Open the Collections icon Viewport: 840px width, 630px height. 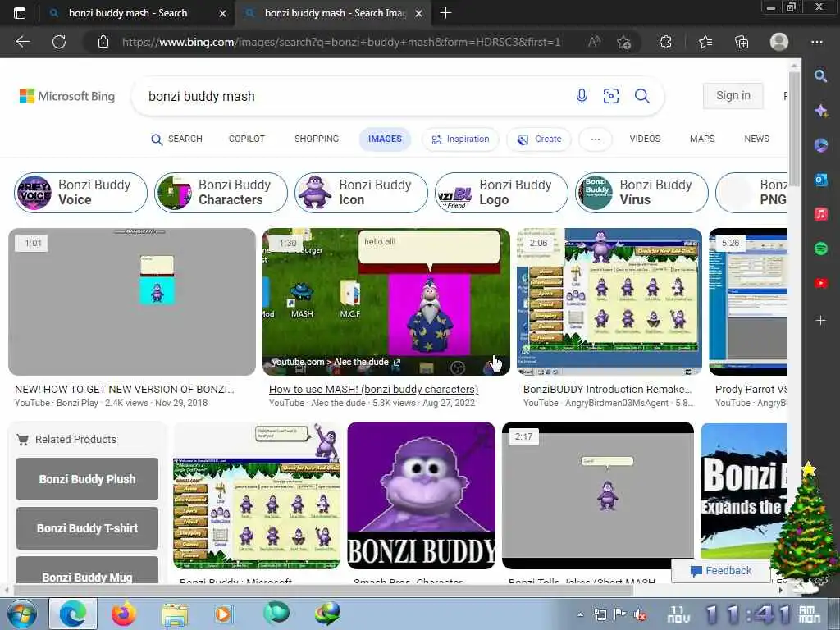point(742,42)
